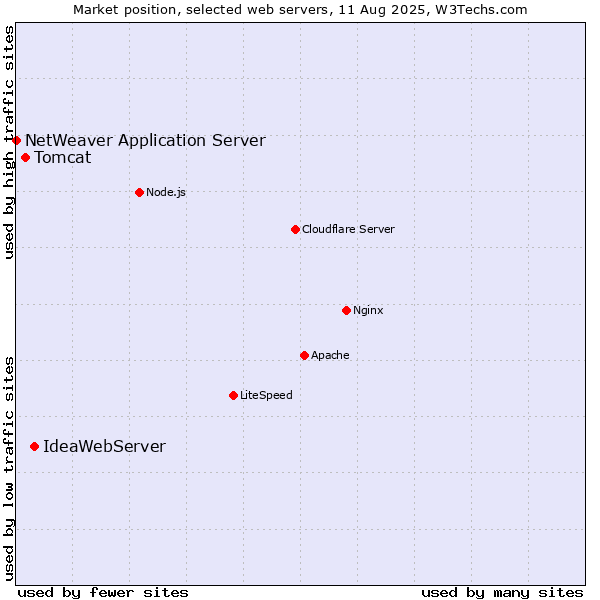The image size is (600, 600).
Task: Click the 'used by high traffic sites' label
Action: pos(9,142)
